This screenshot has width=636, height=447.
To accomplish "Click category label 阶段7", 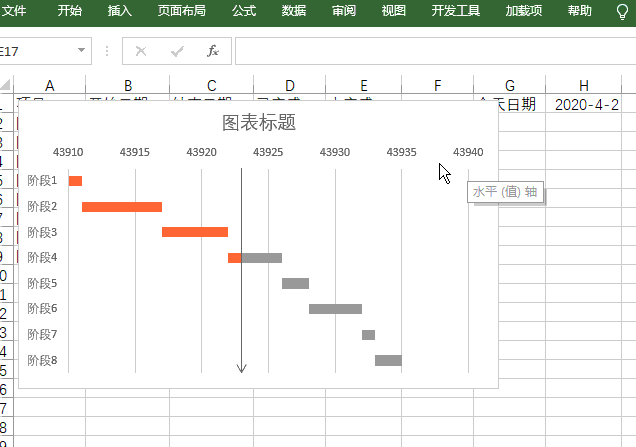I will tap(42, 335).
